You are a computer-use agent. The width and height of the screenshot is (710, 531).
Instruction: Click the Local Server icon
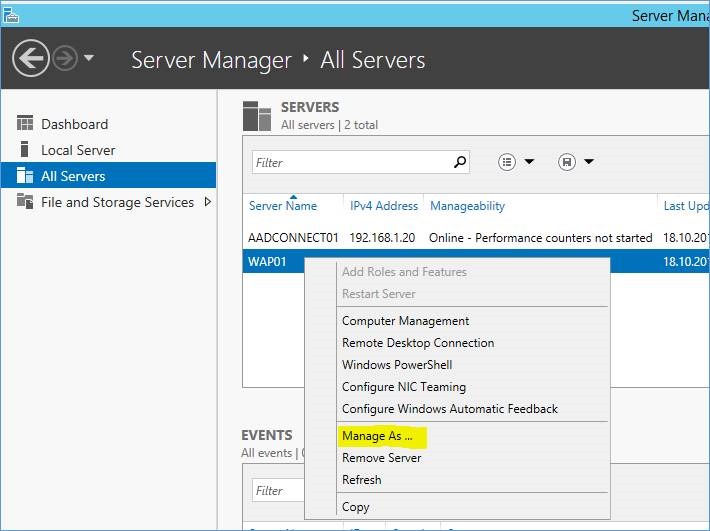[25, 149]
